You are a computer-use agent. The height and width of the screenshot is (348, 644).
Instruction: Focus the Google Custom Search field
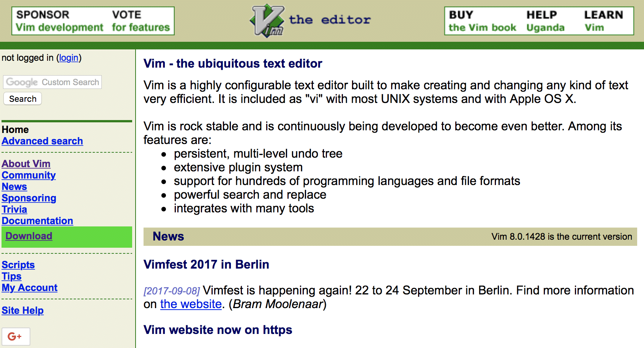click(52, 82)
